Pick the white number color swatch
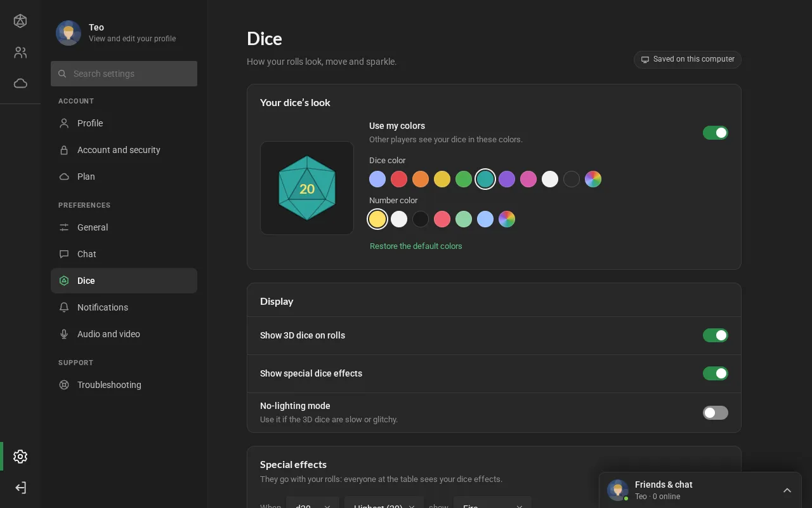The height and width of the screenshot is (508, 812). (x=399, y=219)
